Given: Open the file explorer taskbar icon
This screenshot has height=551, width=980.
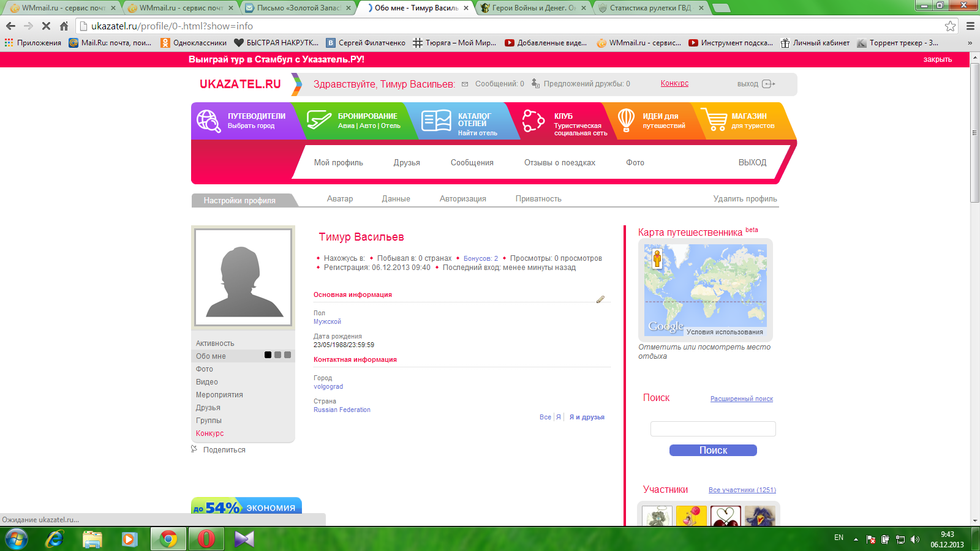Looking at the screenshot, I should point(92,539).
